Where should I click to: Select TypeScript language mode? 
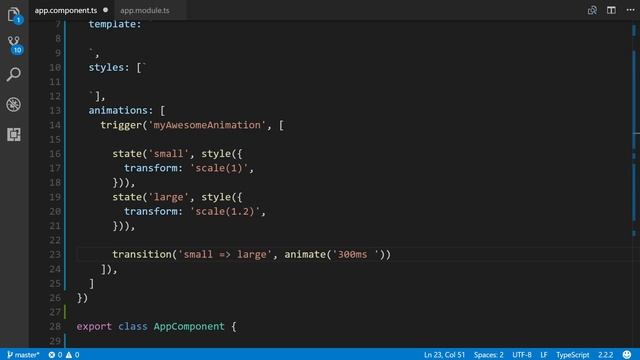coord(572,355)
